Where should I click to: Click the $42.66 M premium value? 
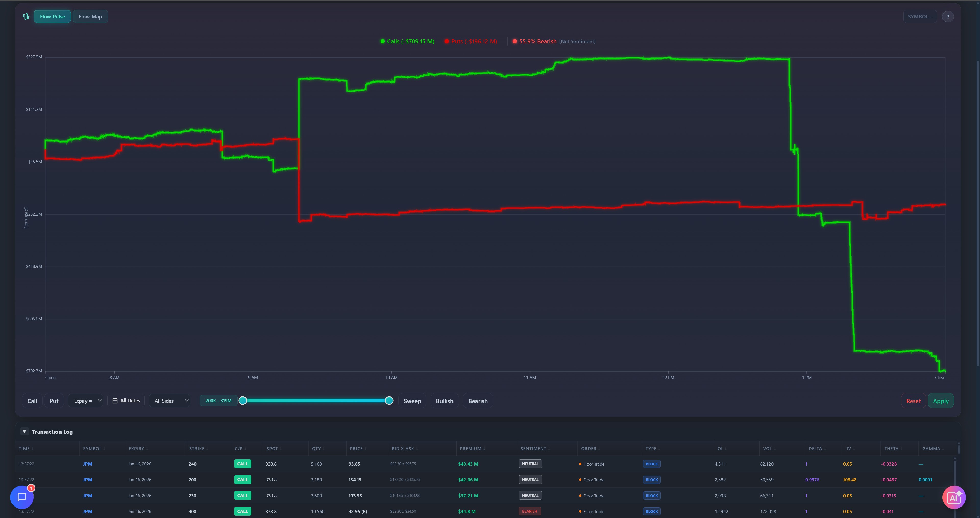click(x=468, y=480)
